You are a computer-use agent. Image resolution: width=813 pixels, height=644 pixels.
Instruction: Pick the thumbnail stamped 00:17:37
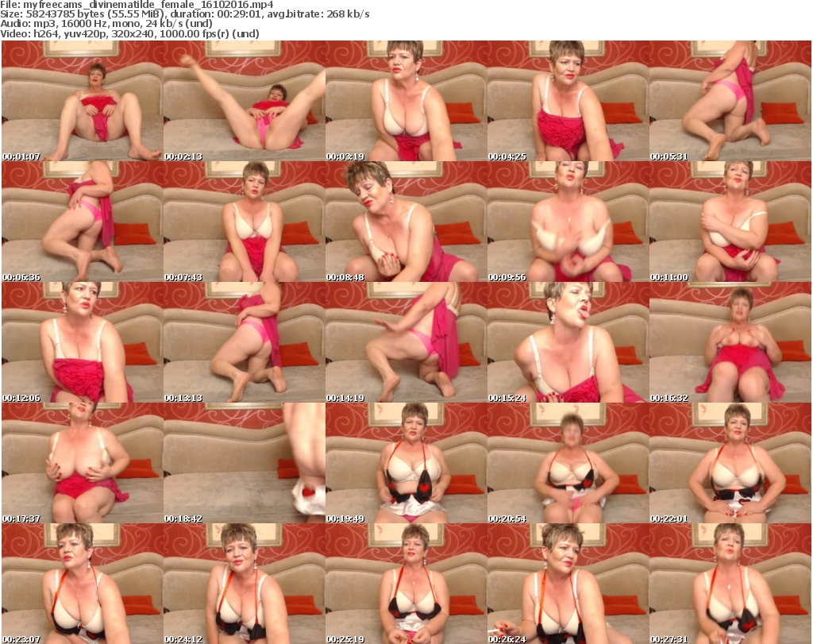82,463
